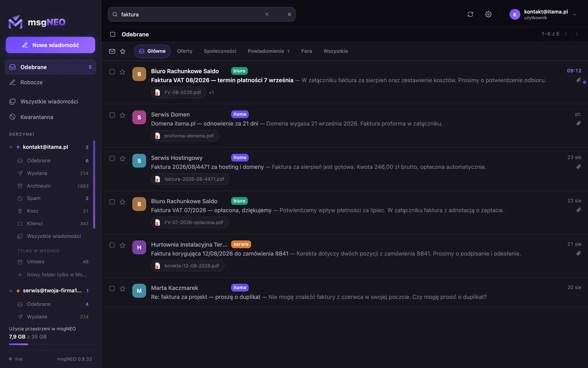
Task: Open the settings gear icon
Action: pos(488,14)
